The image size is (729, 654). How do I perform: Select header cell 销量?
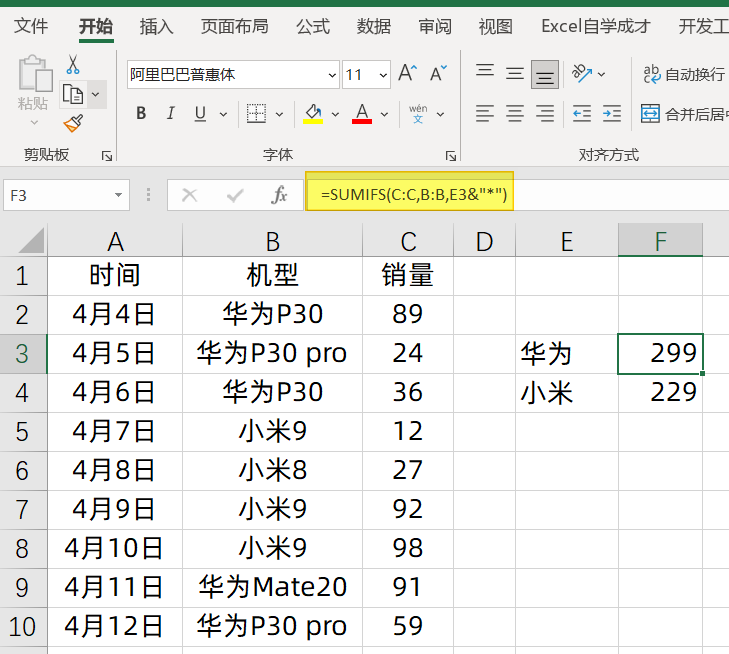pos(408,276)
